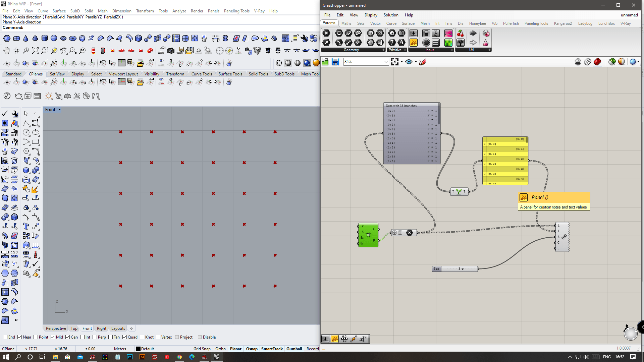Screen dimensions: 644x362
Task: Open the Grasshopper Solution menu
Action: point(391,15)
